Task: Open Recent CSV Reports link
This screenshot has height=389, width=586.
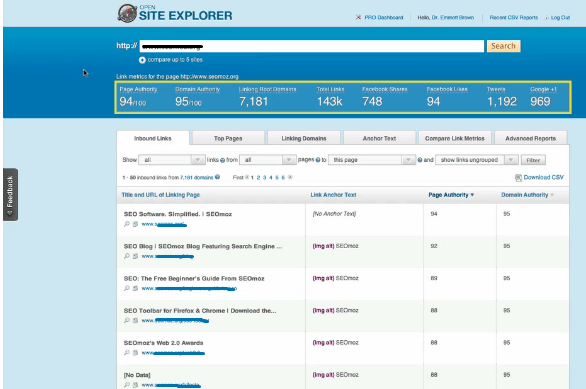Action: click(514, 18)
